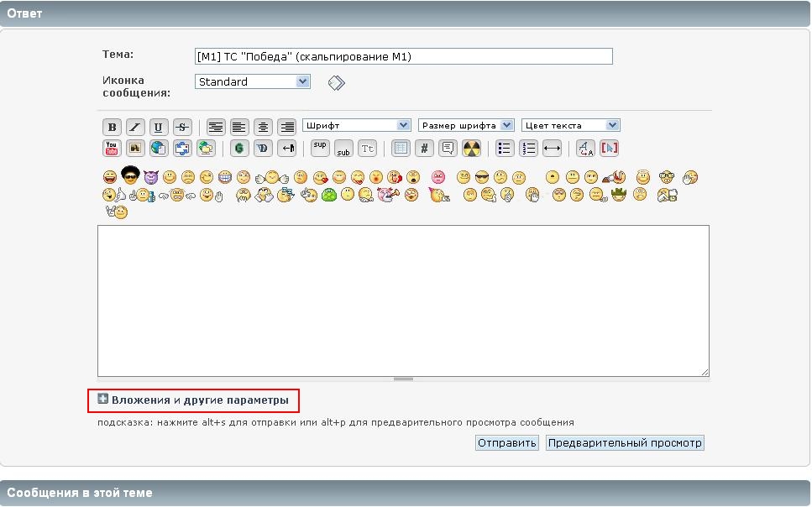This screenshot has width=812, height=507.
Task: Insert the party horn smiley
Action: pyautogui.click(x=439, y=195)
